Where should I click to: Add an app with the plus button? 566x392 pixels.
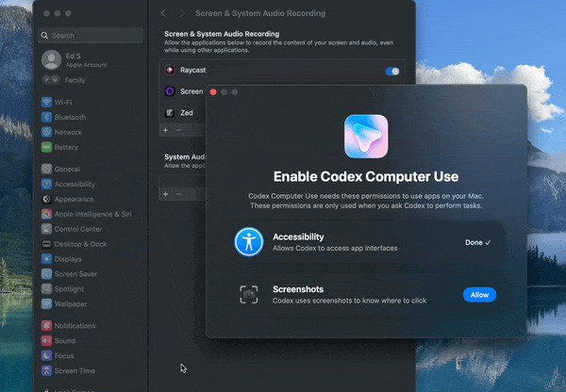click(x=166, y=129)
